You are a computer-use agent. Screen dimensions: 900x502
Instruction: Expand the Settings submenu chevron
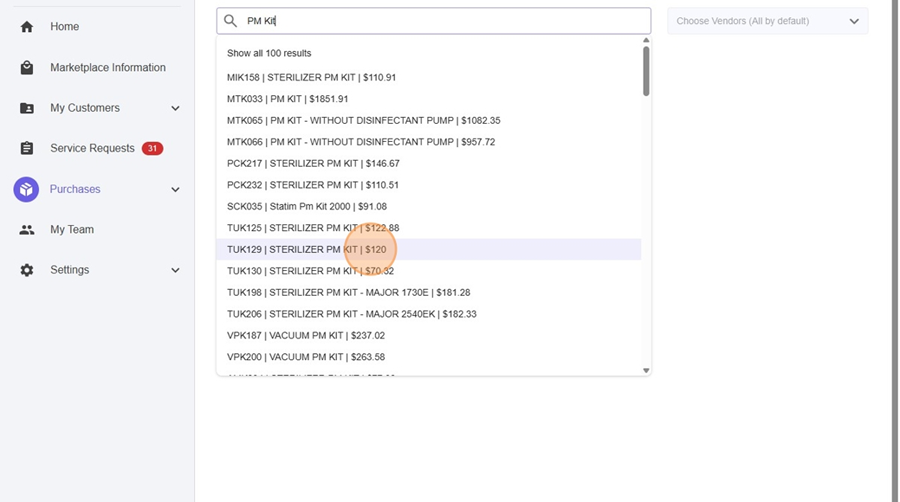[x=176, y=270]
